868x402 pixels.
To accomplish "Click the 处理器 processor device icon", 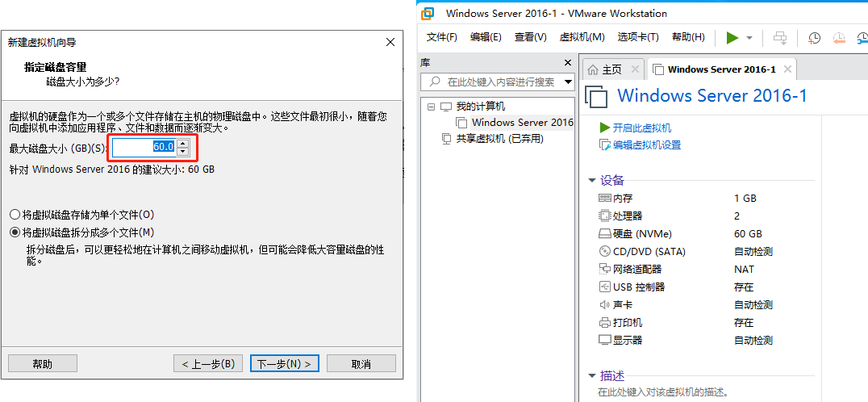I will point(604,216).
